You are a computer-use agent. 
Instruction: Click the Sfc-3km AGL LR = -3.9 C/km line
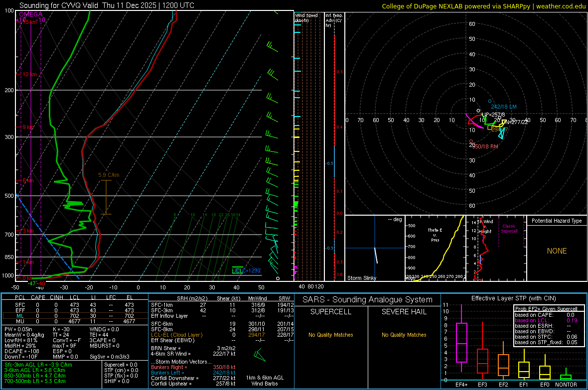[38, 365]
